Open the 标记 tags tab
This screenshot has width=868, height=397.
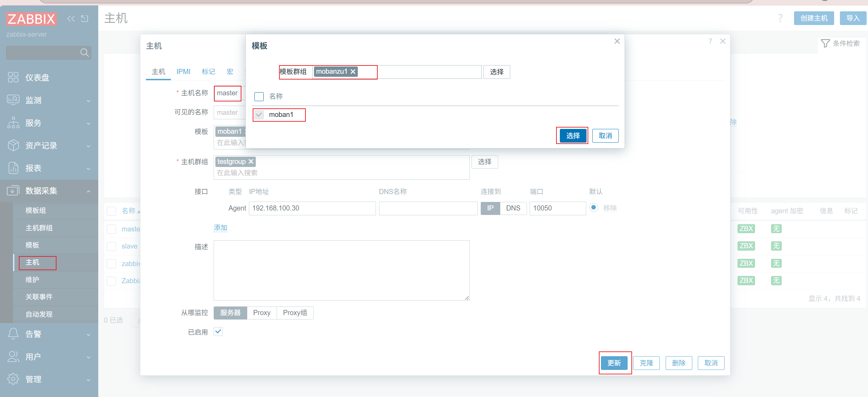[208, 72]
